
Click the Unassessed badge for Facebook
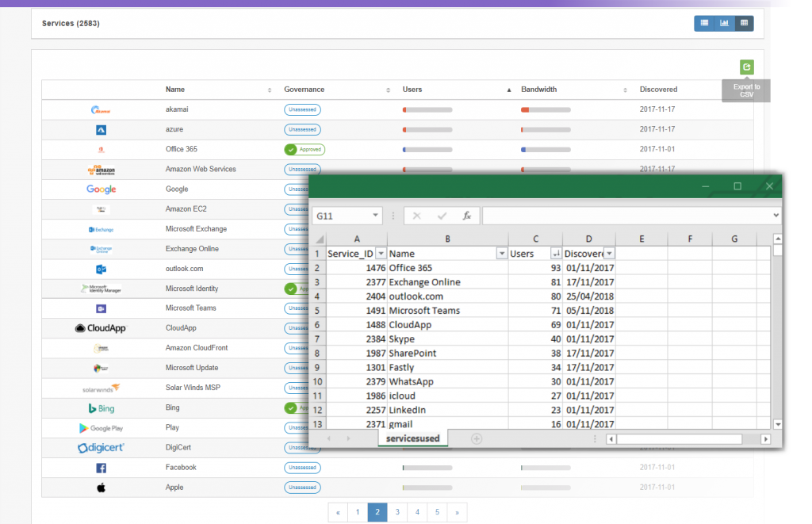(x=302, y=468)
